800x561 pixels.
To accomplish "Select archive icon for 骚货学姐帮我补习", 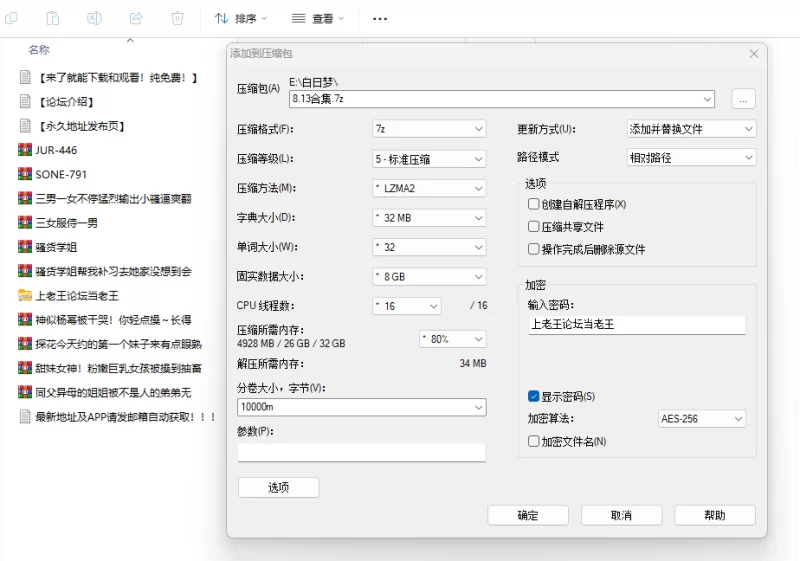I will [x=25, y=271].
